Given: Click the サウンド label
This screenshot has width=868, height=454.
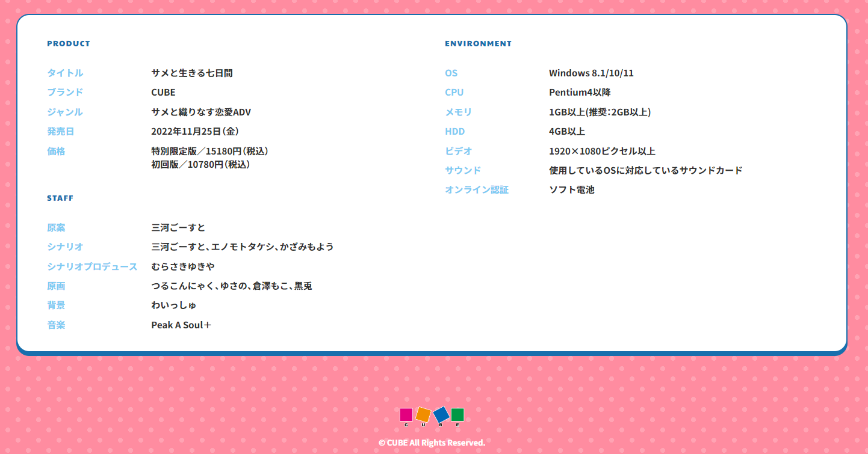Looking at the screenshot, I should (x=463, y=170).
